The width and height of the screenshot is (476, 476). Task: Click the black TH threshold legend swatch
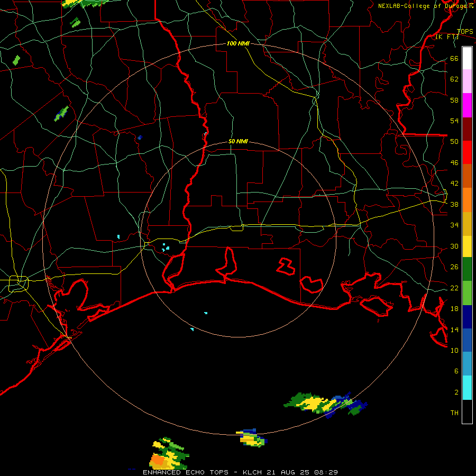(467, 411)
